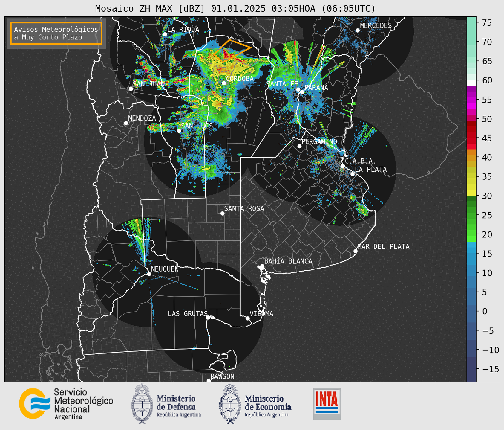
Task: Click the map title with 03:05HOA timestamp
Action: (x=235, y=9)
